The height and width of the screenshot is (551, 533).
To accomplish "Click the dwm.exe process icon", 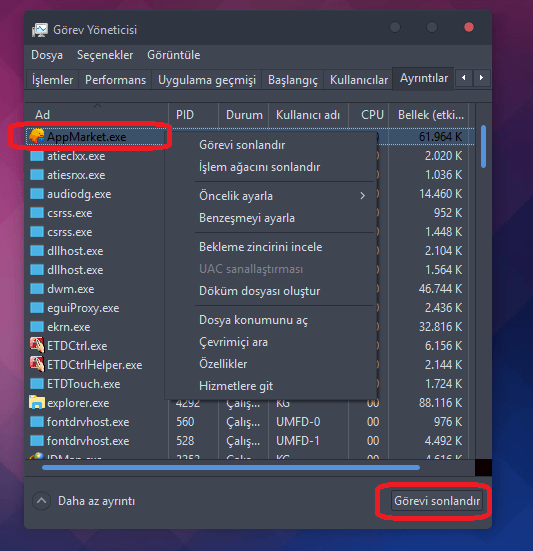I will [x=37, y=289].
